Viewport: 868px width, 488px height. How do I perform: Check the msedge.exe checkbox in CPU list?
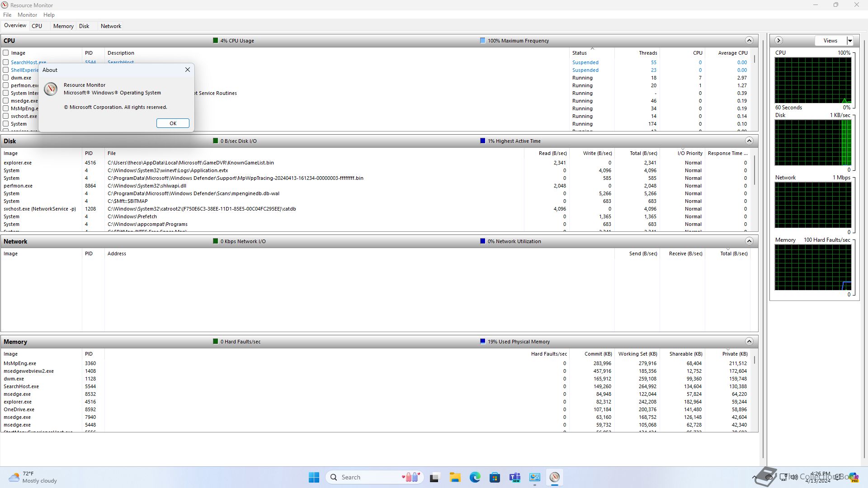pyautogui.click(x=6, y=101)
